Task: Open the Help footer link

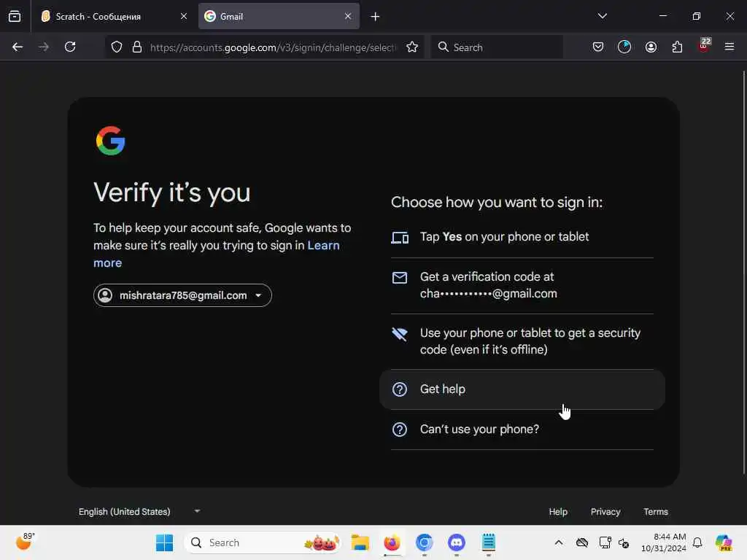Action: (558, 511)
